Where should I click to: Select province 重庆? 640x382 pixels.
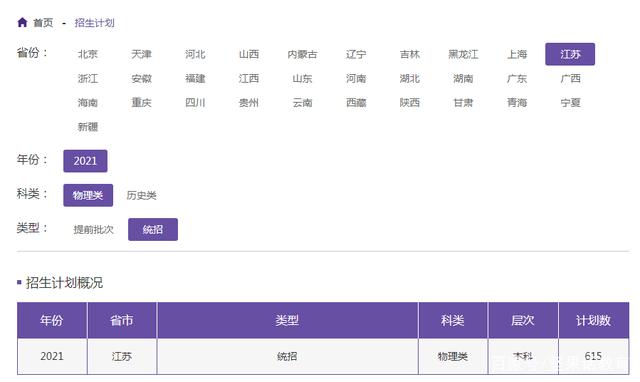(142, 102)
